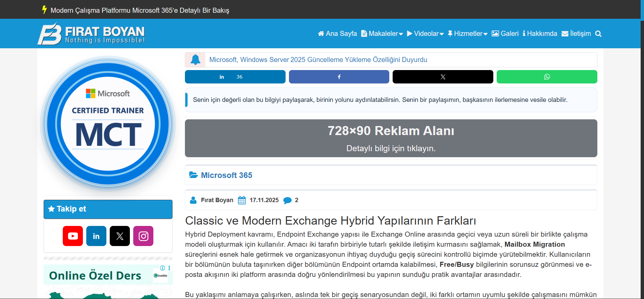Expand the Hizmetler dropdown menu
Image resolution: width=644 pixels, height=299 pixels.
point(467,34)
